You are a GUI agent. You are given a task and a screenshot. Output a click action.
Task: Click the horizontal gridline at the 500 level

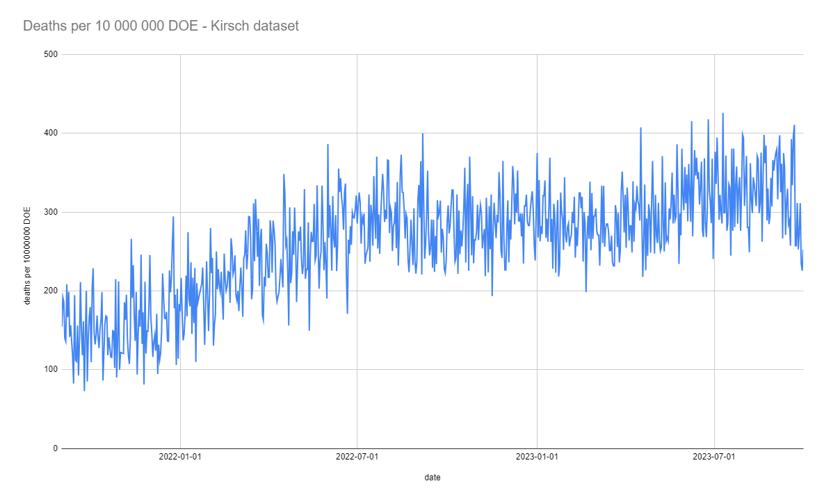click(x=431, y=54)
